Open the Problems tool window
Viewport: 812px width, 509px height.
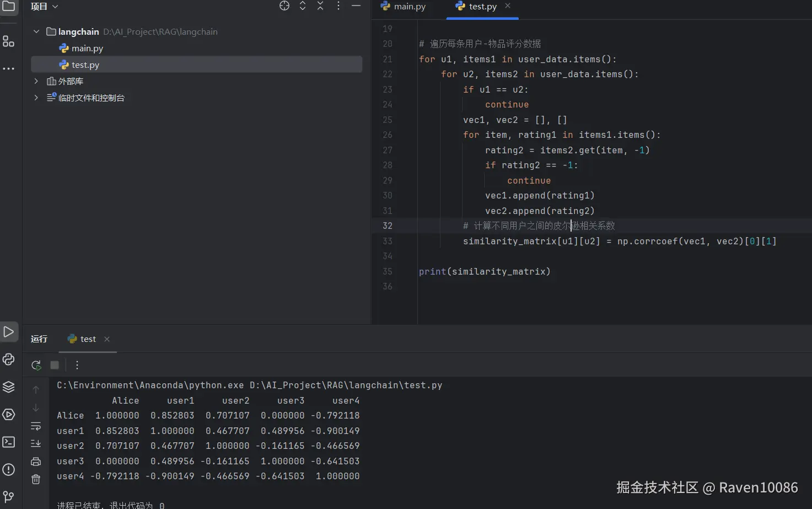point(9,470)
